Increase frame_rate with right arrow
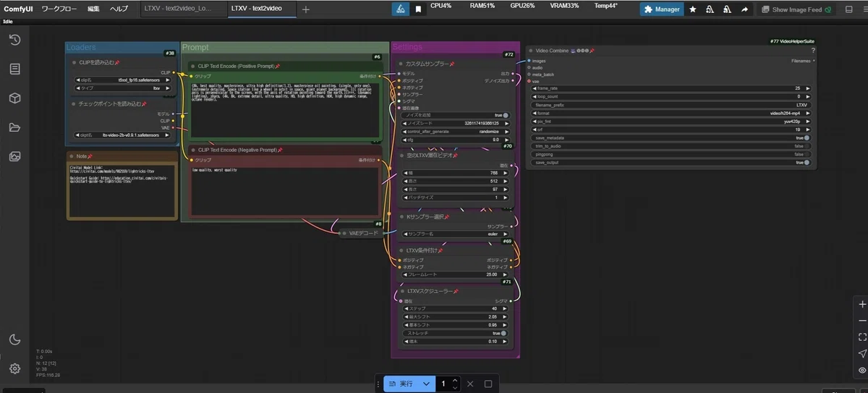The width and height of the screenshot is (868, 393). 807,88
